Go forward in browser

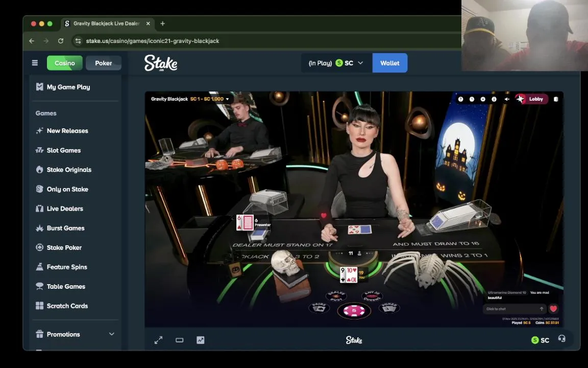[x=46, y=41]
